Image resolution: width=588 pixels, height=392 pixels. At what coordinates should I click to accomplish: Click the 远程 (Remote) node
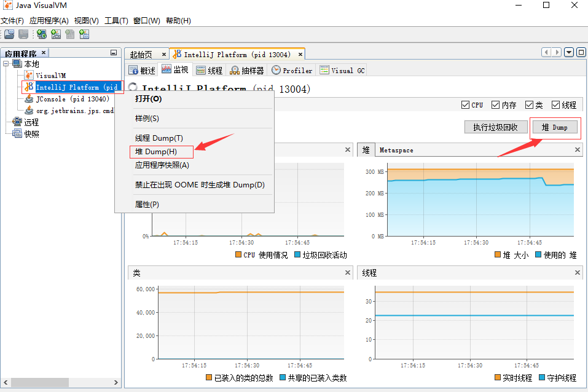pyautogui.click(x=31, y=122)
